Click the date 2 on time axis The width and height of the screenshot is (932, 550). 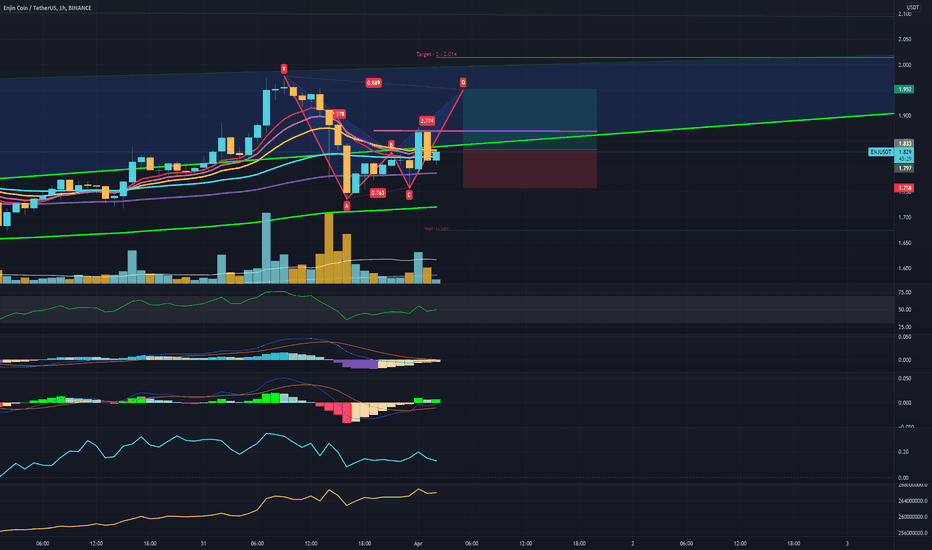click(632, 543)
